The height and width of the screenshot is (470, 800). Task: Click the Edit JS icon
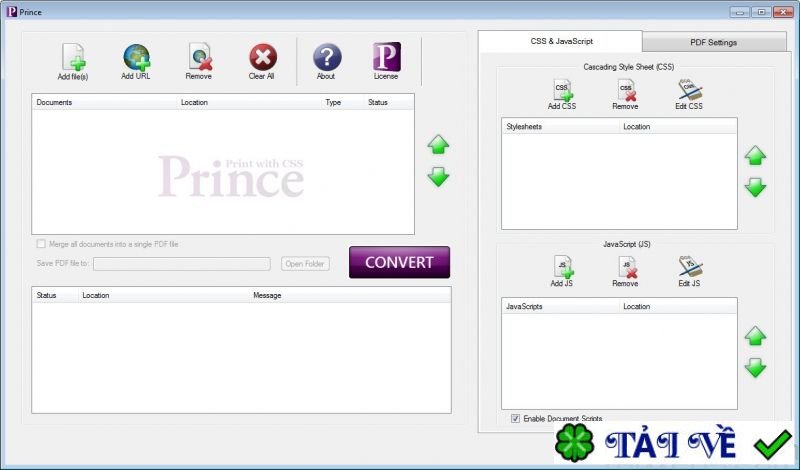(690, 267)
